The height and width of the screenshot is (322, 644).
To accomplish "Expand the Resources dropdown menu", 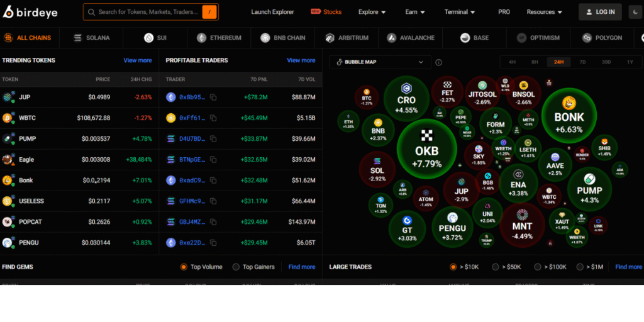I will coord(545,12).
